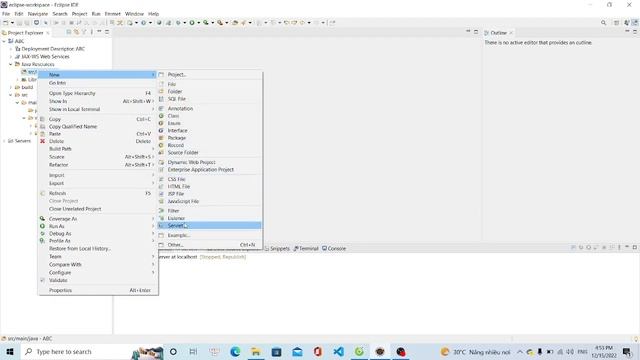Choose Interface from the New submenu
The width and height of the screenshot is (640, 360).
(x=209, y=131)
